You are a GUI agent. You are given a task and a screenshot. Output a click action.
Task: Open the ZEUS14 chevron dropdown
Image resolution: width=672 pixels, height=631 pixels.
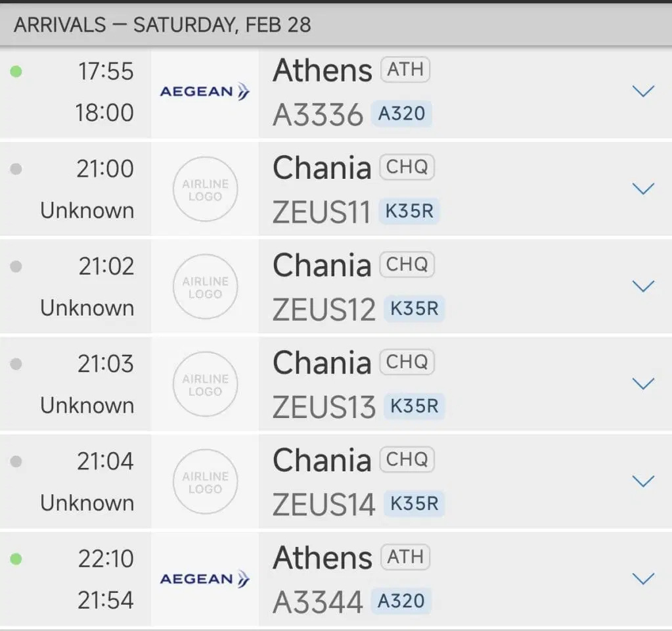click(643, 481)
